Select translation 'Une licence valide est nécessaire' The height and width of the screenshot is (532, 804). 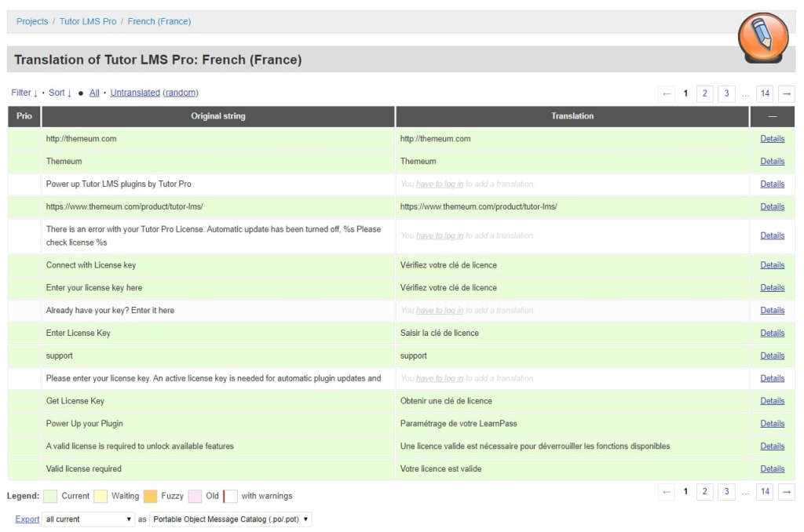(535, 446)
